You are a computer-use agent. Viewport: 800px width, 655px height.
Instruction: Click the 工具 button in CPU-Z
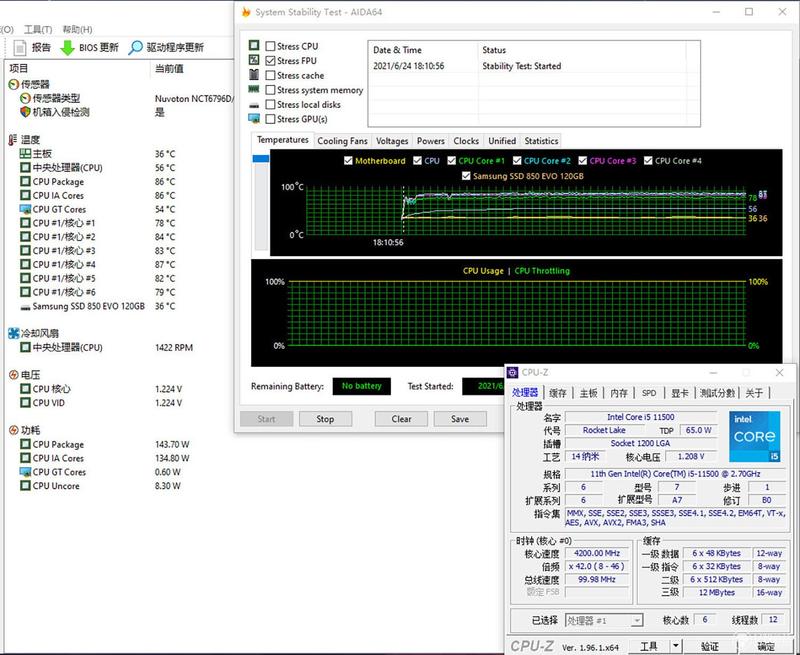click(648, 647)
